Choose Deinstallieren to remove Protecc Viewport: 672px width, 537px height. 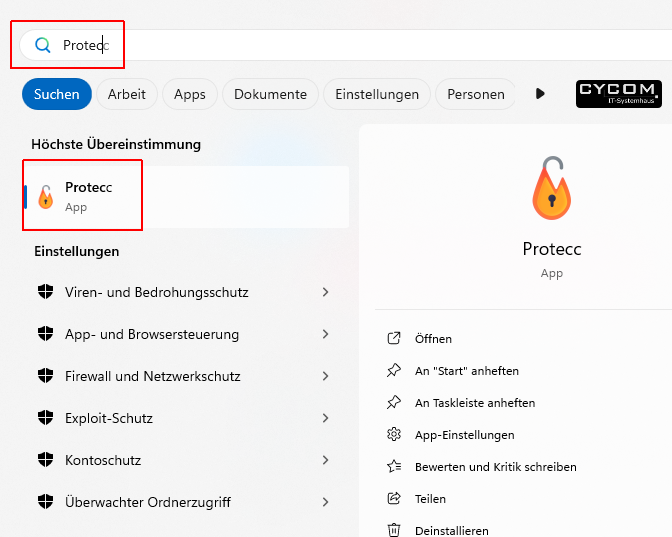pos(452,531)
